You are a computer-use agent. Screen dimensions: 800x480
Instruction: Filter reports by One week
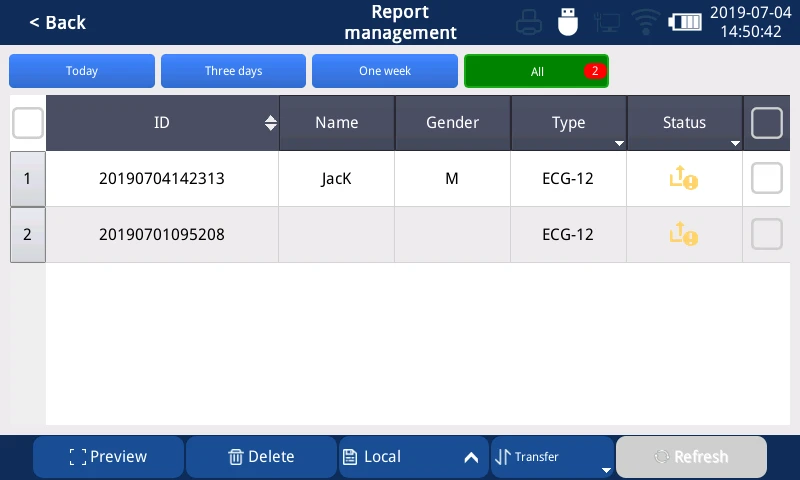[x=385, y=71]
